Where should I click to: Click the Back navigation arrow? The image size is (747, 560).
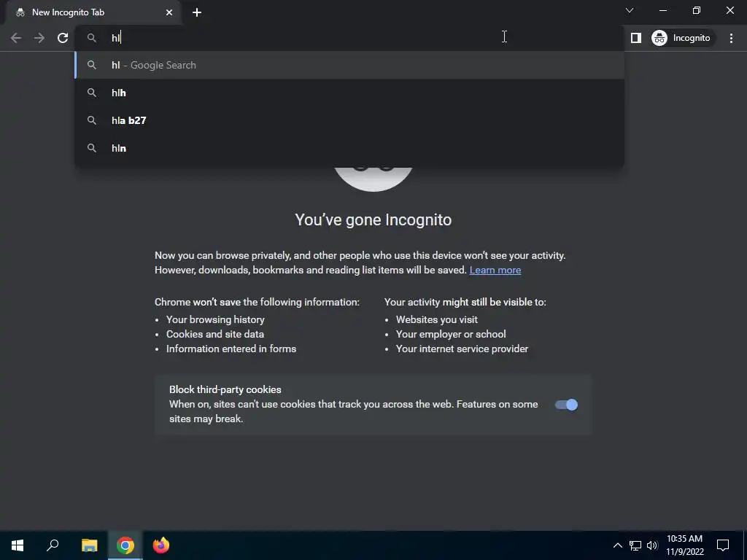16,38
